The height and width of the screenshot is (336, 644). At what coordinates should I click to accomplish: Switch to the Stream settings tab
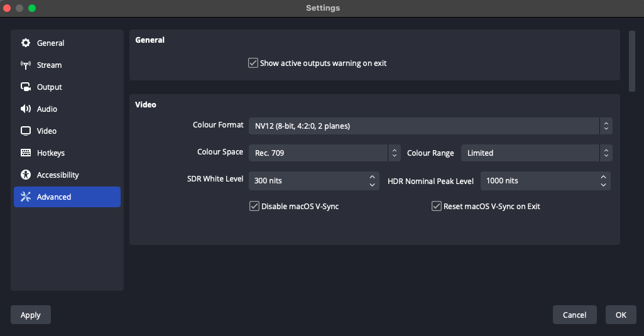click(x=49, y=65)
